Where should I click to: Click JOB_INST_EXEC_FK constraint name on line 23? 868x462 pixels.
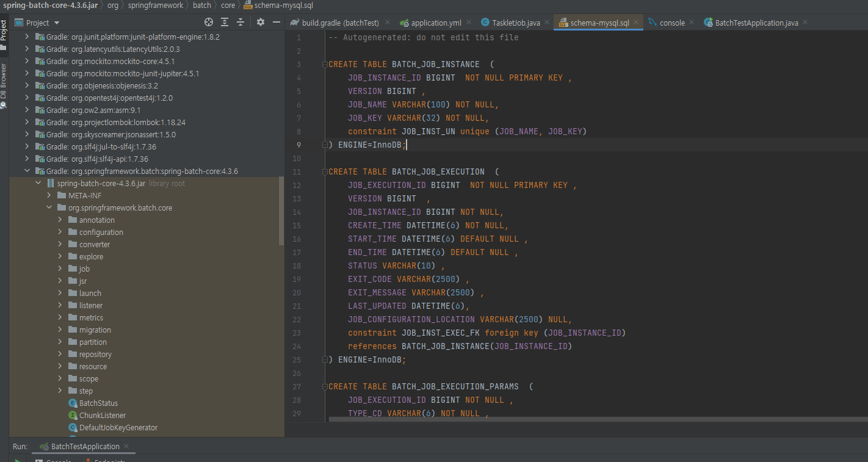click(441, 333)
